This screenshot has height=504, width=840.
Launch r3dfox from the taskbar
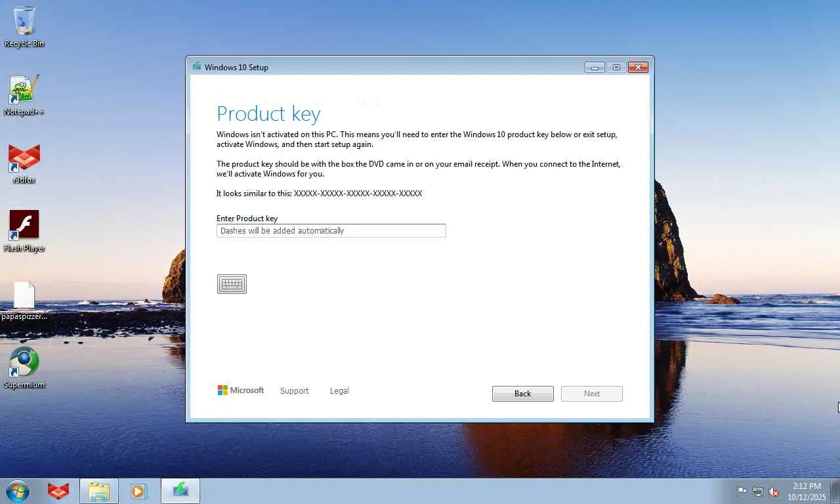pos(58,491)
